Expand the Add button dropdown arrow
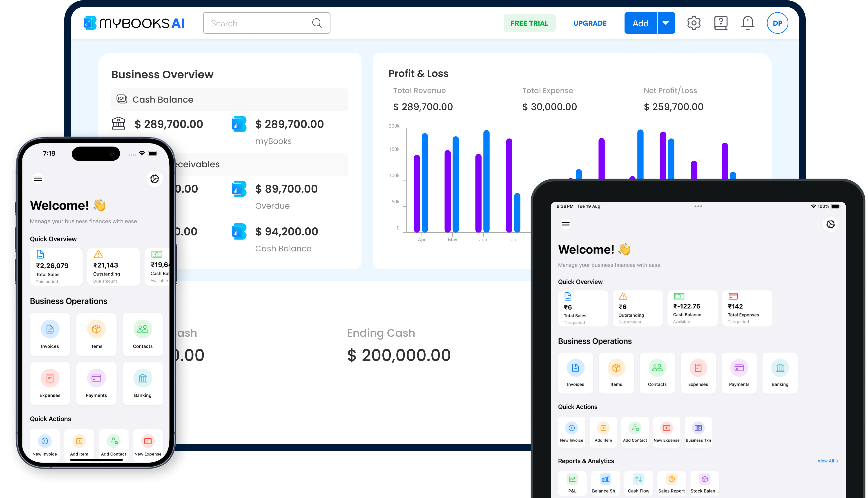 666,23
